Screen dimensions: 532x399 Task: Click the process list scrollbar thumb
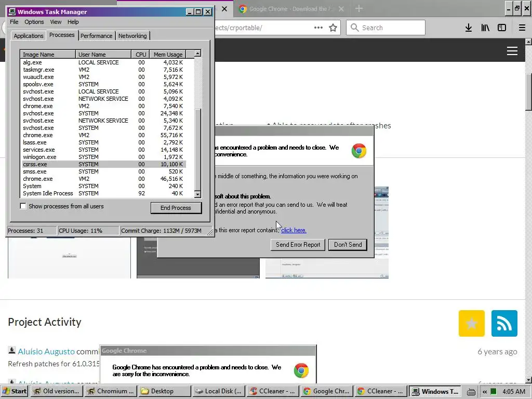(x=197, y=149)
